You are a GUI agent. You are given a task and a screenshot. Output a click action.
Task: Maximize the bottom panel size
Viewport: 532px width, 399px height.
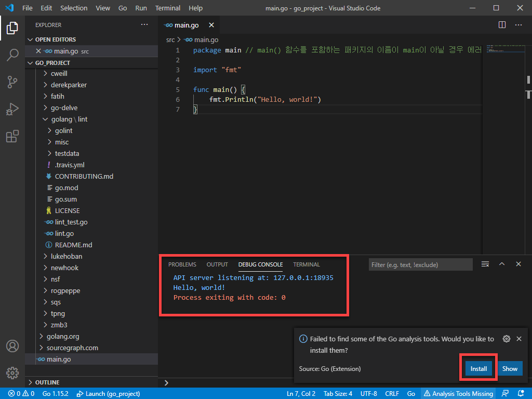click(x=502, y=264)
